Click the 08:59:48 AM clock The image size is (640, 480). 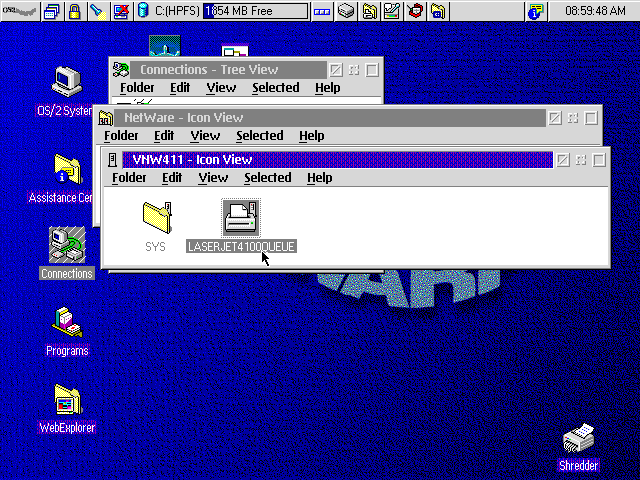(595, 11)
